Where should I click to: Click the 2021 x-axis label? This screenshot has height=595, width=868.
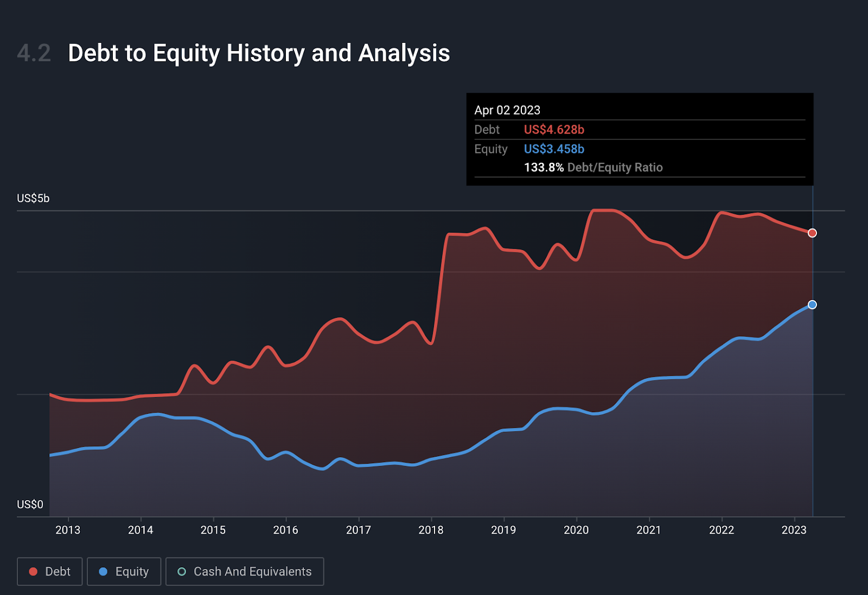[649, 530]
